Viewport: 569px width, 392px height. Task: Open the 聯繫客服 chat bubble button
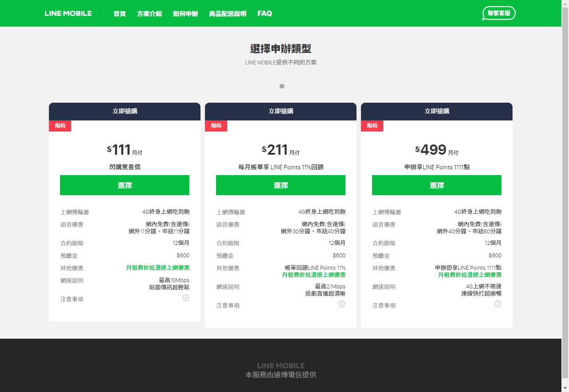pos(499,13)
